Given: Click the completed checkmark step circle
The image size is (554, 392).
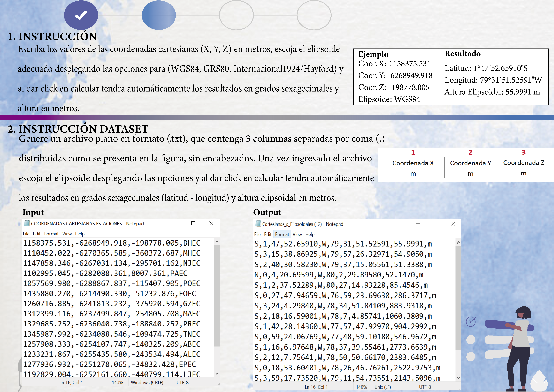Looking at the screenshot, I should pos(81,15).
